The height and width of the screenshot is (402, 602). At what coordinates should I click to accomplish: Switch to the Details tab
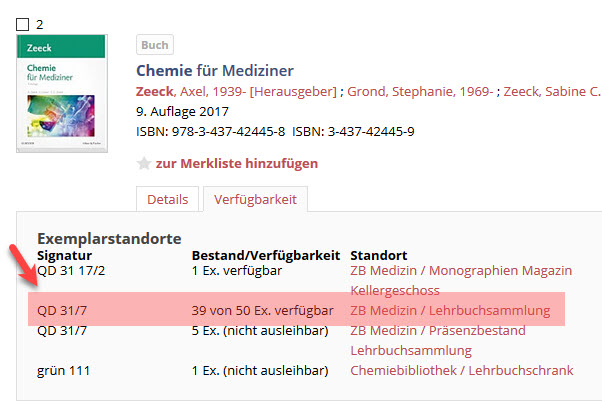(x=167, y=199)
